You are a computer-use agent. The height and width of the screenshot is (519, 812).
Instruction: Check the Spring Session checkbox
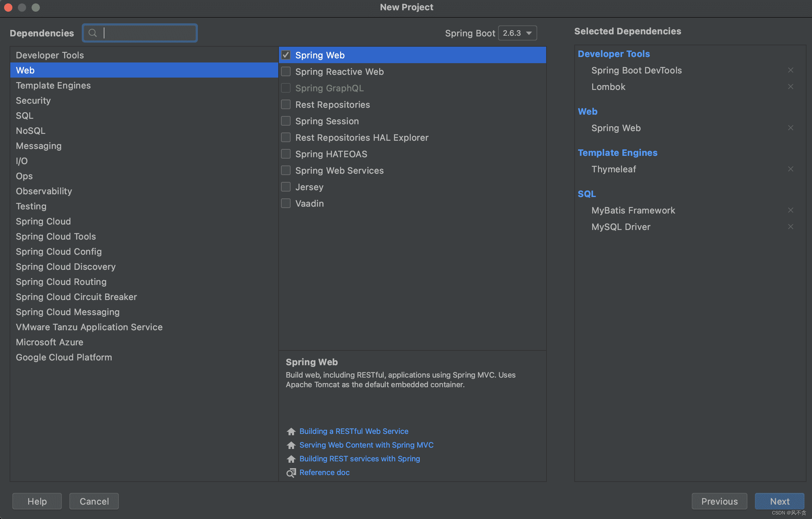click(x=286, y=121)
